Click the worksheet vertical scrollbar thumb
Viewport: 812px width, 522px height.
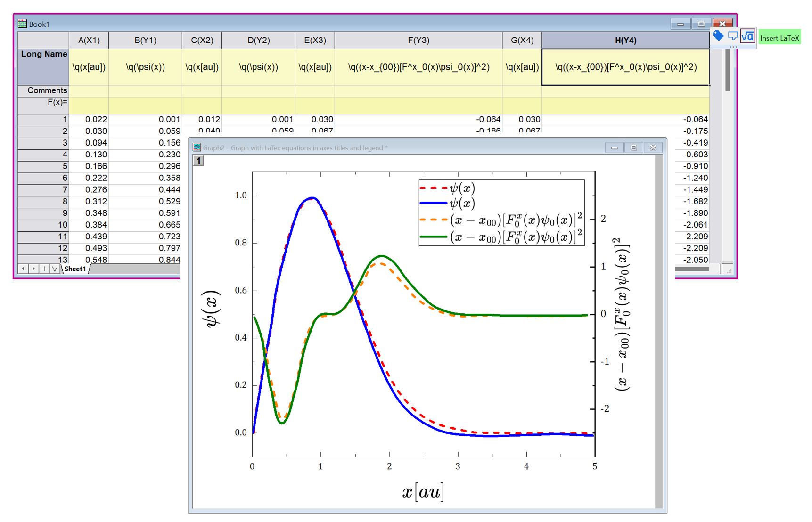click(728, 71)
